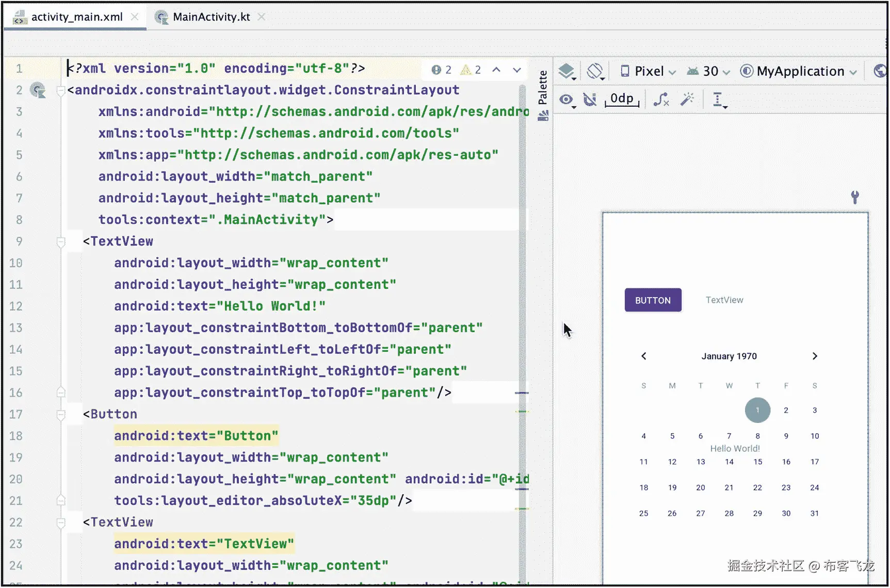Select the Hello World! text in preview
This screenshot has height=588, width=890.
click(x=735, y=449)
